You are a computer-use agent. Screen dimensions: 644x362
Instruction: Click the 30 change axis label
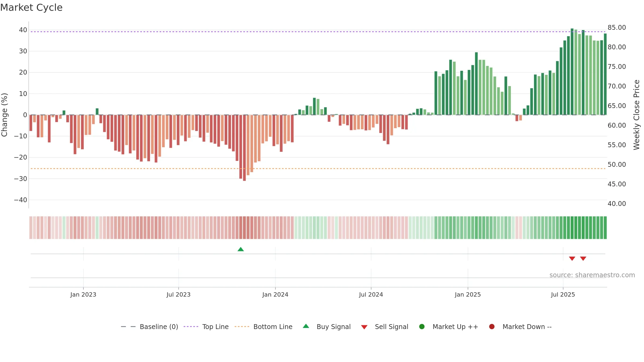coord(23,51)
